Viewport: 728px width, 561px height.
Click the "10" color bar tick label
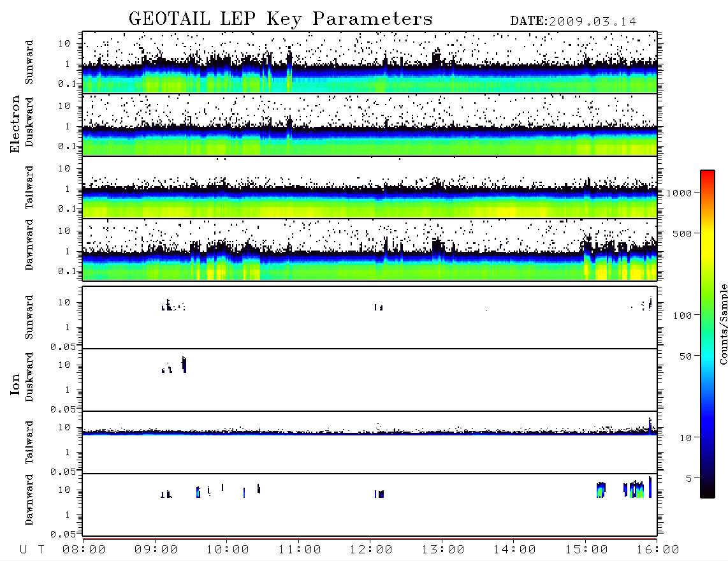[x=685, y=438]
